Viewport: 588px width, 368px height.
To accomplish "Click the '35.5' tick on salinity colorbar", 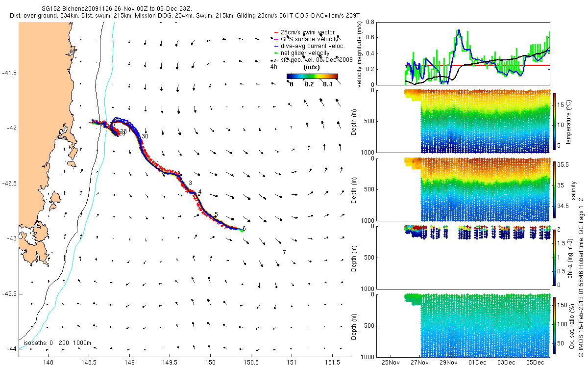I will click(564, 165).
